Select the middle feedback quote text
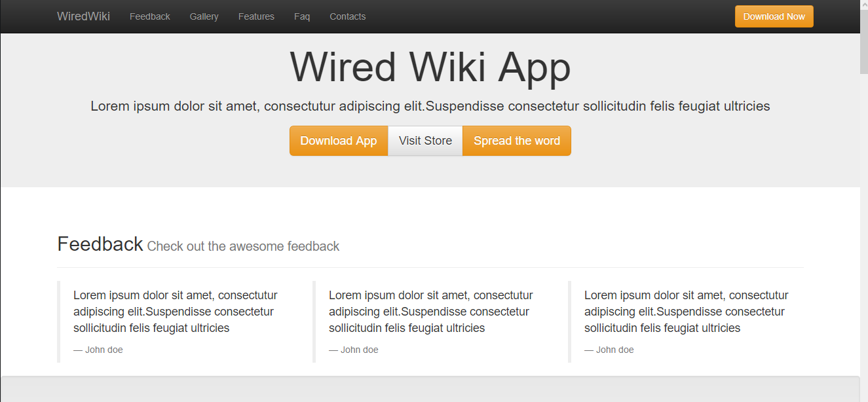The width and height of the screenshot is (868, 402). [x=431, y=312]
